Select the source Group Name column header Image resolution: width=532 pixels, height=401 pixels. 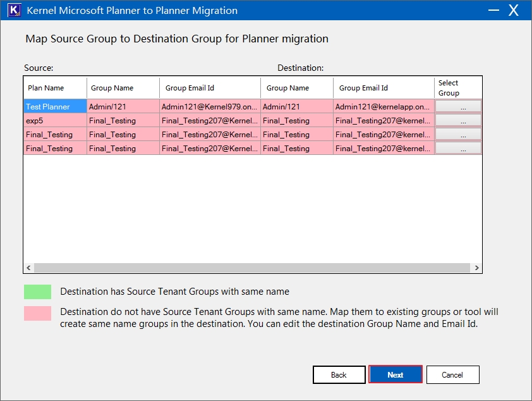point(123,88)
